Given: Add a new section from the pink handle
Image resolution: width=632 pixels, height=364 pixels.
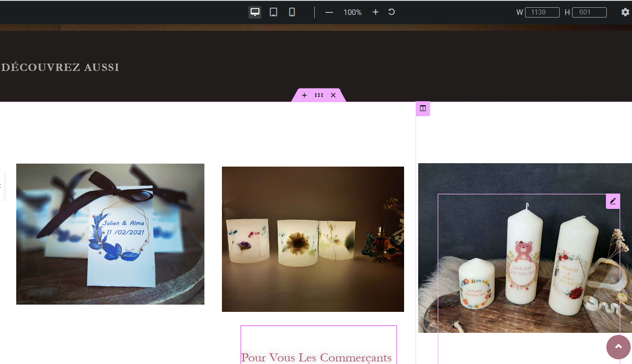Looking at the screenshot, I should tap(304, 95).
